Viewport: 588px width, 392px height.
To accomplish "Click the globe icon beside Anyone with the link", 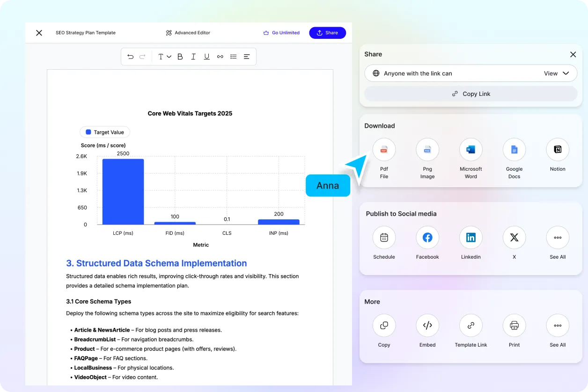I will [x=376, y=73].
